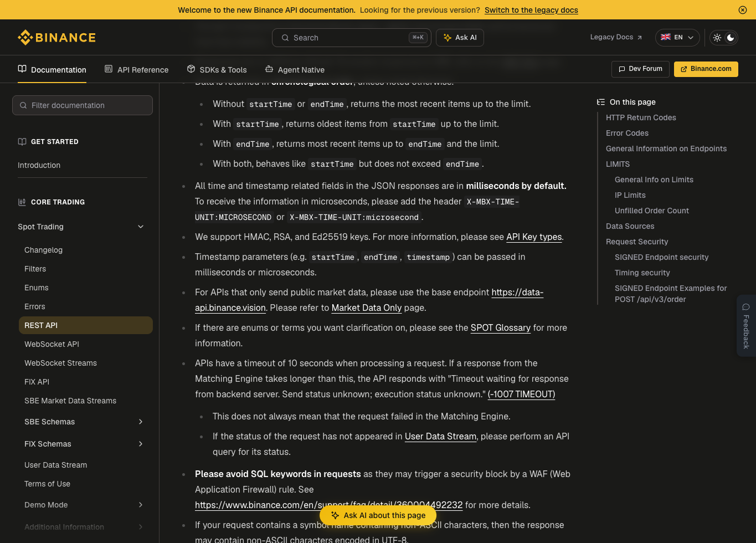Open the WebSocket Streams page

tap(60, 363)
